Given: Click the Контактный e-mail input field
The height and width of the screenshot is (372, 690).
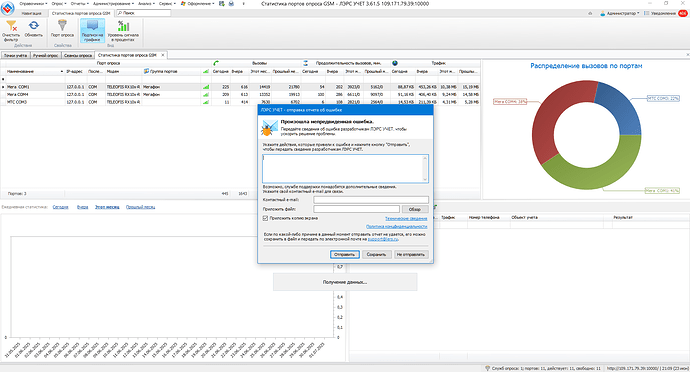Looking at the screenshot, I should [x=371, y=200].
